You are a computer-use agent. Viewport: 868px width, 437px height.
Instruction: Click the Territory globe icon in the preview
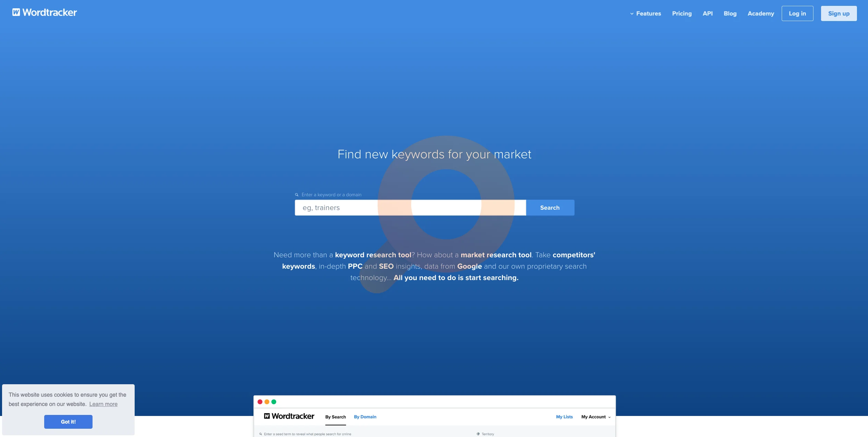(478, 434)
